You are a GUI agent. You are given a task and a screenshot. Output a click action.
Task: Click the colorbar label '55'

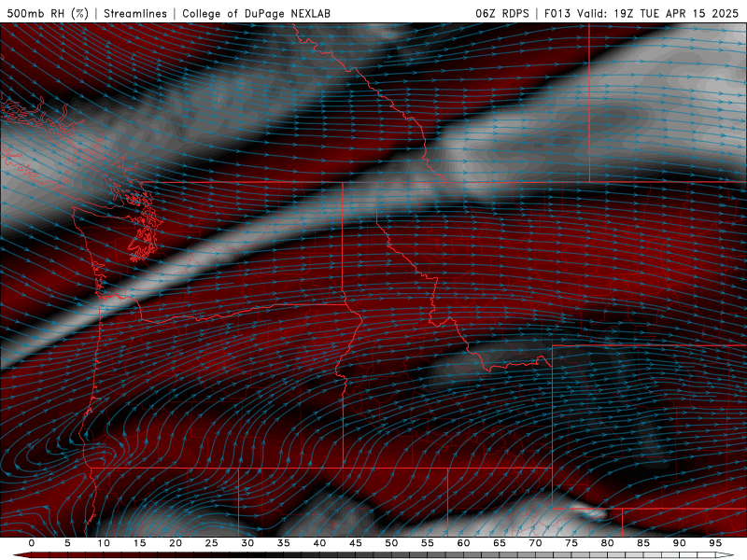click(428, 543)
